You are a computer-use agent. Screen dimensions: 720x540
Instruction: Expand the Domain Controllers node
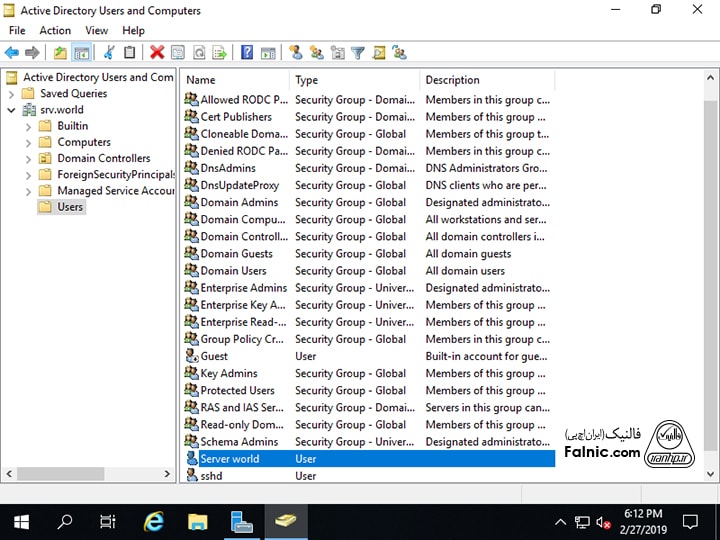pos(28,158)
